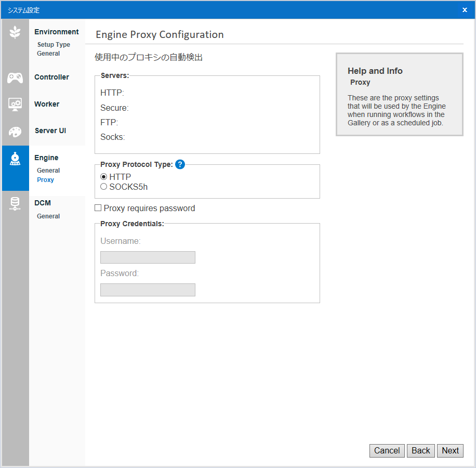Select the Controller gamepad icon

tap(15, 78)
